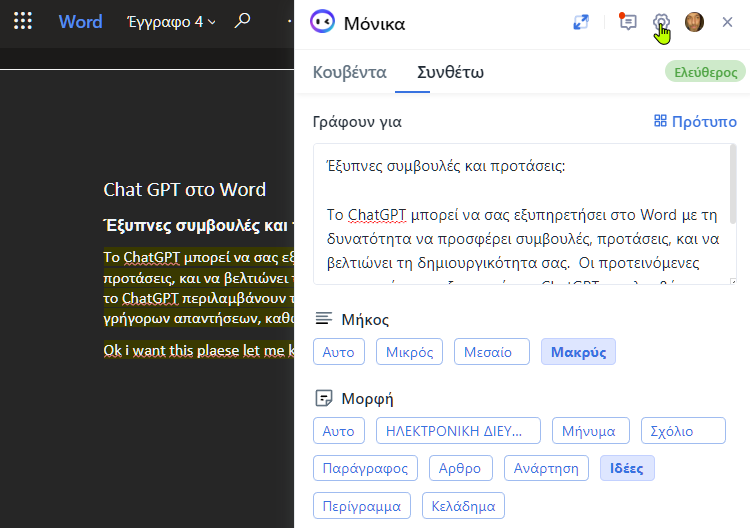The height and width of the screenshot is (528, 750).
Task: Click the text box vertical scrollbar
Action: coord(732,185)
